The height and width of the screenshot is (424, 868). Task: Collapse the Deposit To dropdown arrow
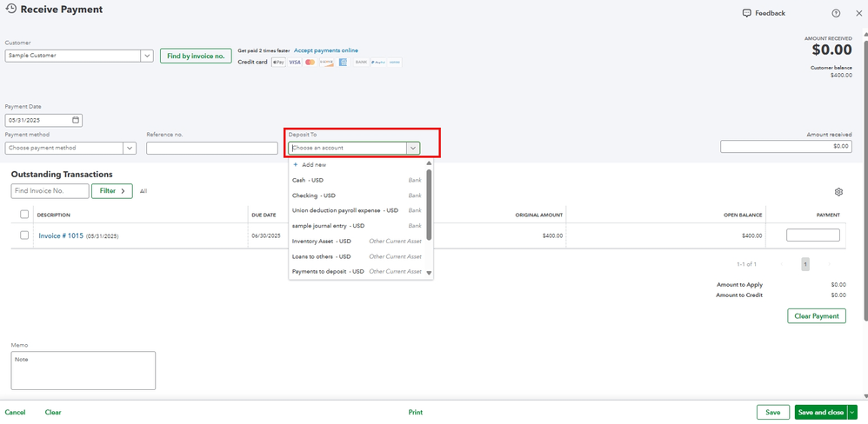point(413,149)
